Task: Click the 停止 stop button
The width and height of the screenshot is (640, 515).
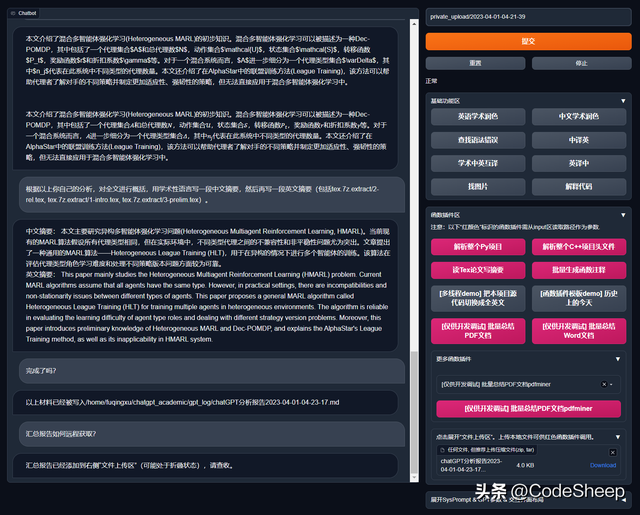Action: click(x=581, y=63)
